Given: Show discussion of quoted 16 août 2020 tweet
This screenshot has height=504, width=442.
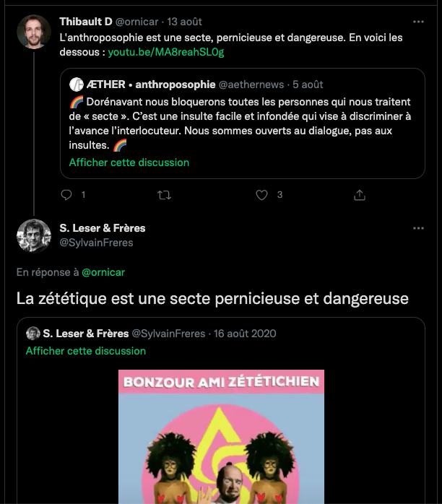Looking at the screenshot, I should tap(85, 351).
